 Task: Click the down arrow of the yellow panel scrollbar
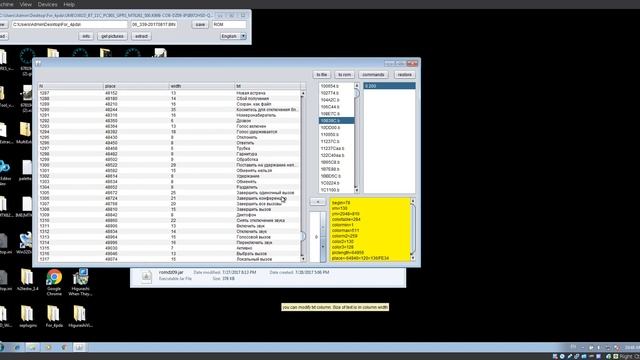tap(413, 258)
